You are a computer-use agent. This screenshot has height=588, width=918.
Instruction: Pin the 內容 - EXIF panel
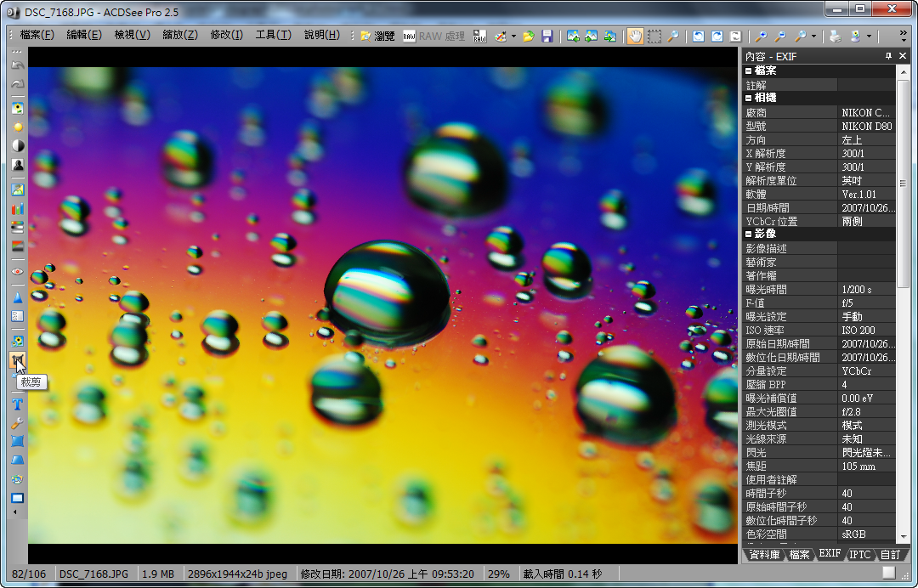(x=888, y=56)
